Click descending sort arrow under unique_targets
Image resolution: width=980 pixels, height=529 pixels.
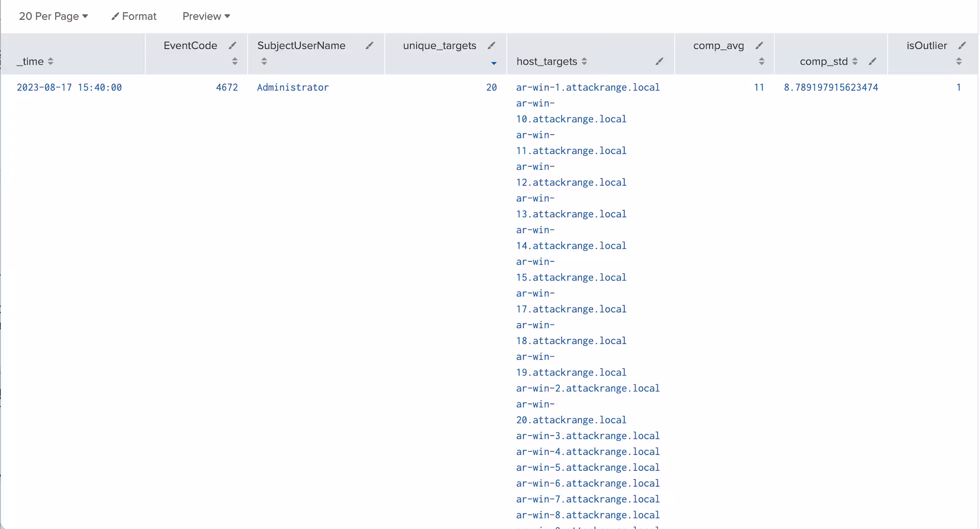(494, 63)
